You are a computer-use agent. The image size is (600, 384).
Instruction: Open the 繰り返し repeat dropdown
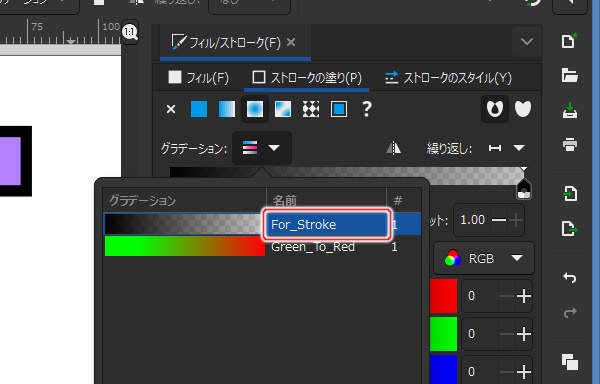507,148
